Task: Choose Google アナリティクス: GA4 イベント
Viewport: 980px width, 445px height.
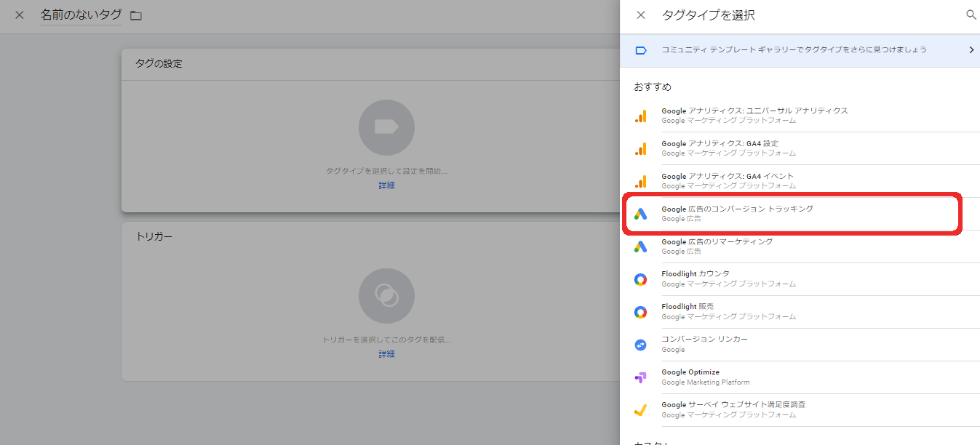Action: click(x=728, y=176)
